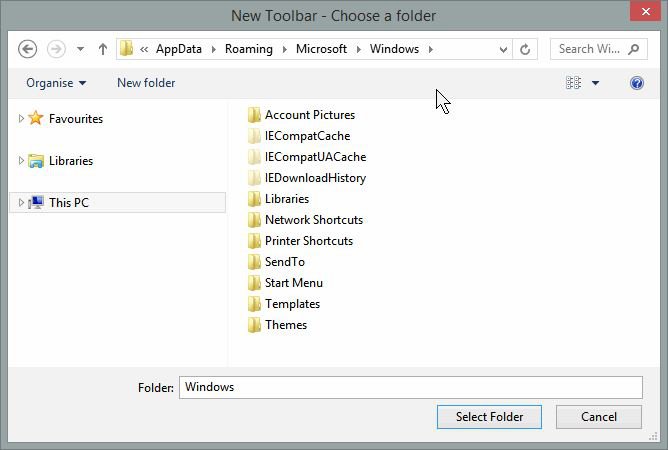668x450 pixels.
Task: Go up one folder level
Action: click(103, 49)
